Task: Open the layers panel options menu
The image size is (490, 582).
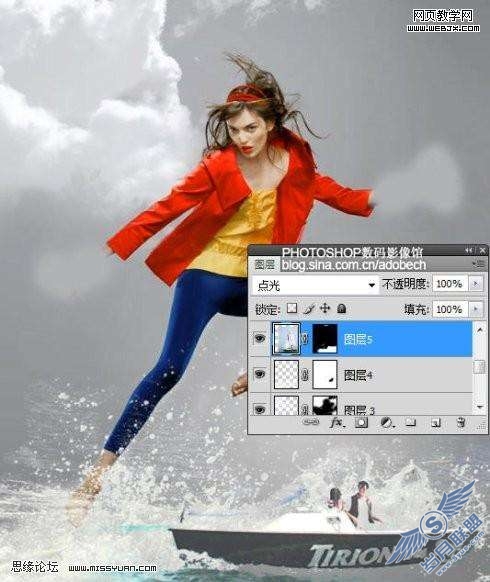Action: tap(480, 264)
